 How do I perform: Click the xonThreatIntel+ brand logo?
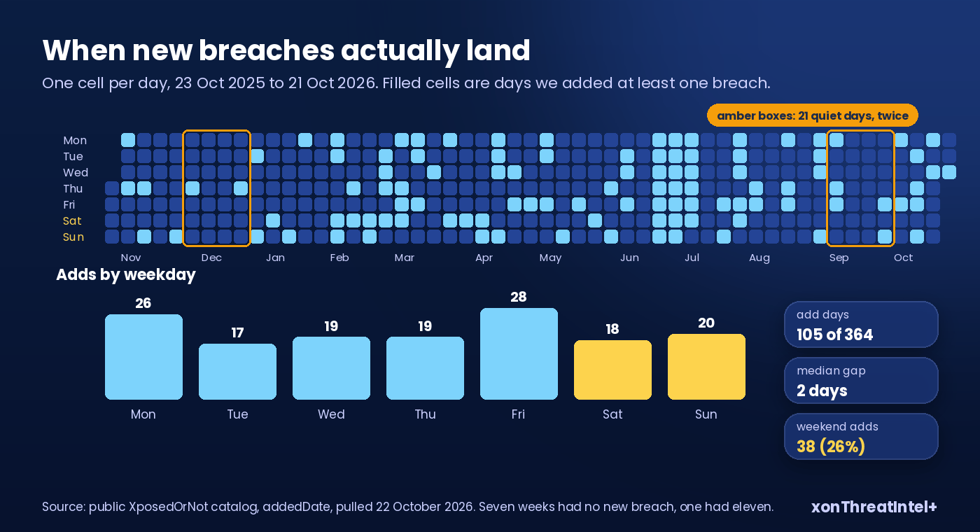click(x=874, y=507)
